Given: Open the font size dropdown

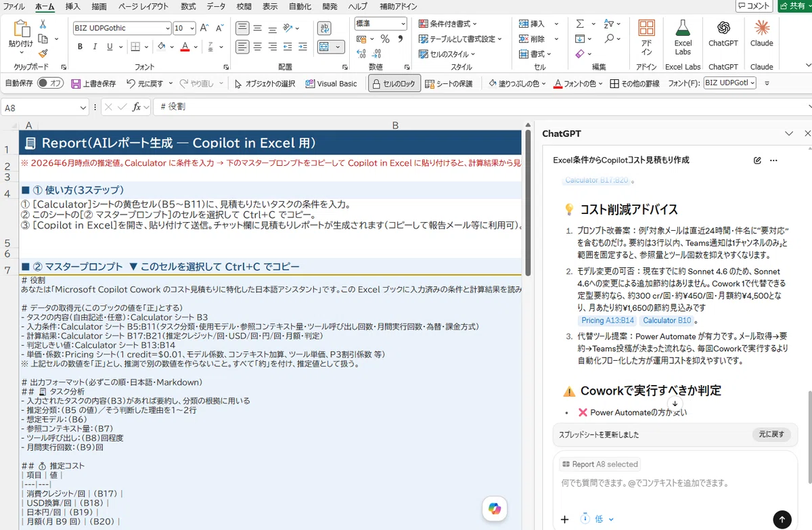Looking at the screenshot, I should pos(191,28).
